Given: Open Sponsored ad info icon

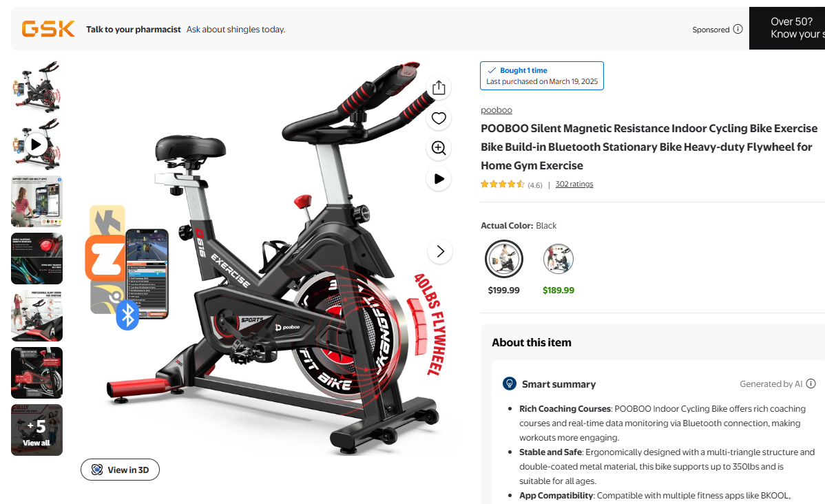Looking at the screenshot, I should [x=738, y=29].
